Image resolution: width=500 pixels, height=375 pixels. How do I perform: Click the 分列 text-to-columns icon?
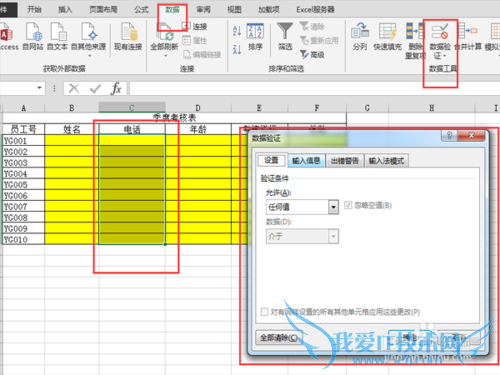coord(360,36)
